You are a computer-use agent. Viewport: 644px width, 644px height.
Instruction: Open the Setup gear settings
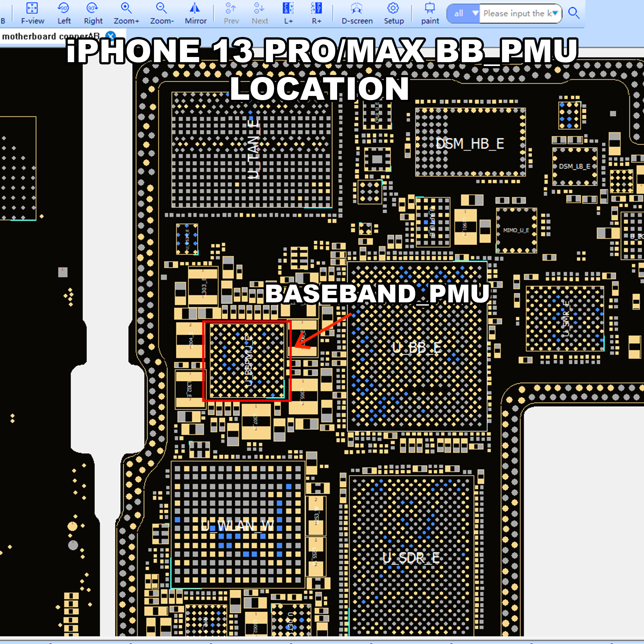(393, 8)
